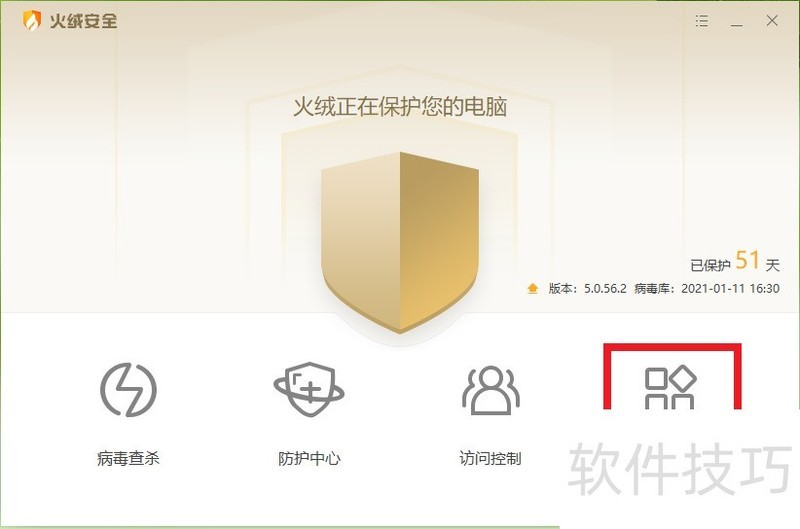Click the 已保护 status label

[710, 265]
